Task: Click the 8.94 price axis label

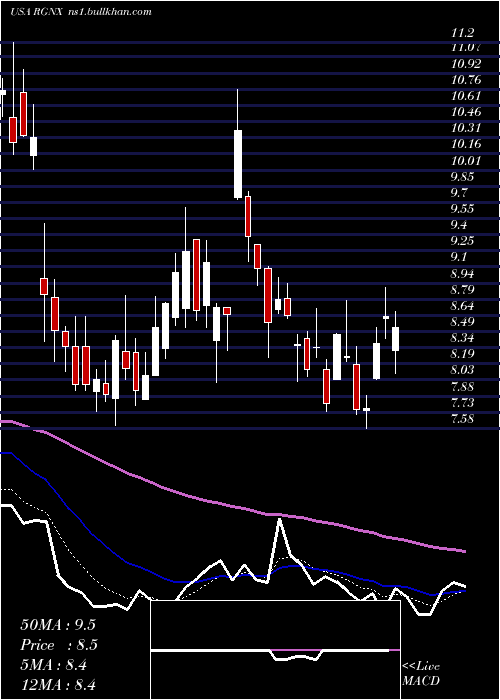Action: [462, 273]
